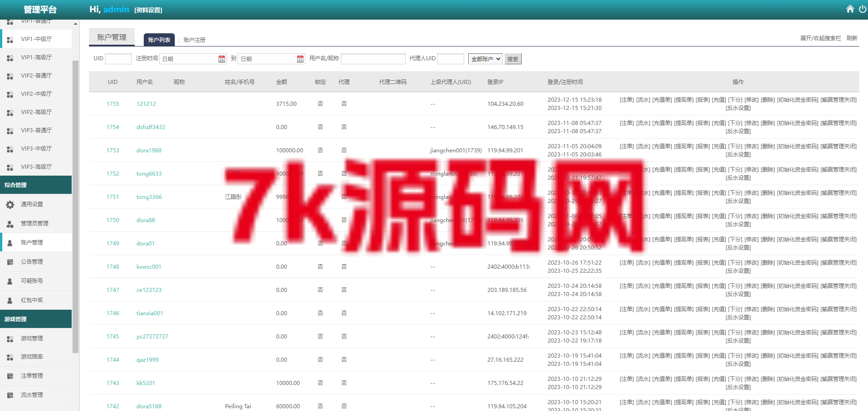Switch to 账户列表 tab
The height and width of the screenshot is (411, 868).
click(159, 40)
